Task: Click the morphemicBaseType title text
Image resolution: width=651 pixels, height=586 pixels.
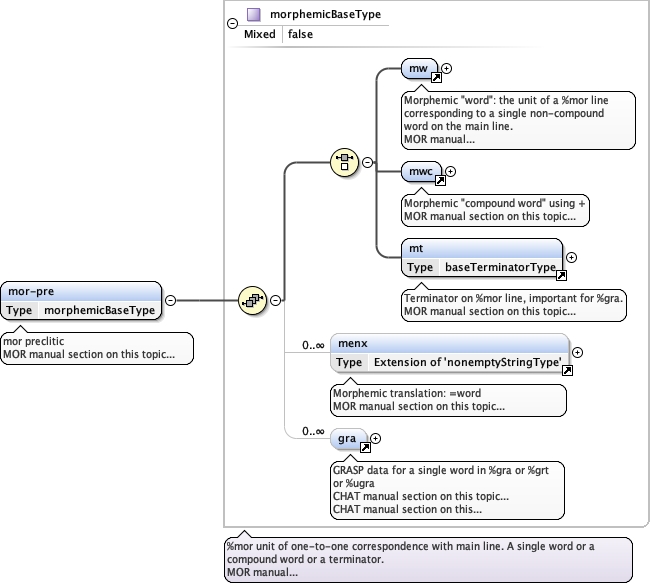Action: click(325, 15)
